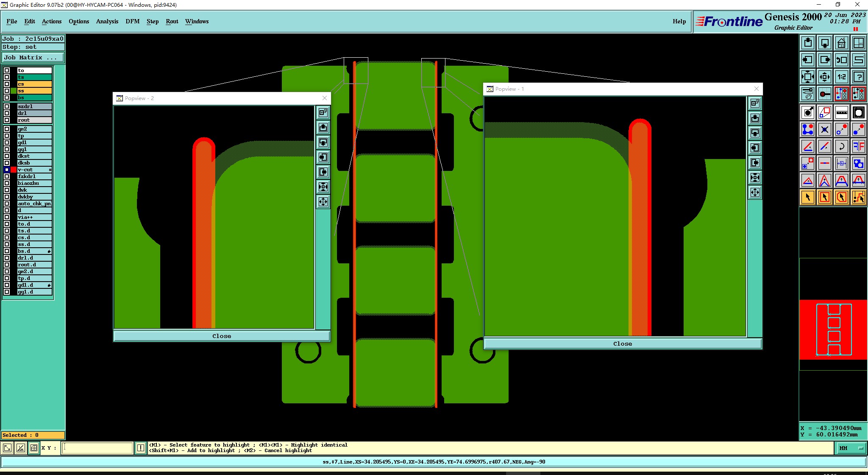Toggle the ss layer checkbox
This screenshot has height=475, width=868.
point(7,91)
